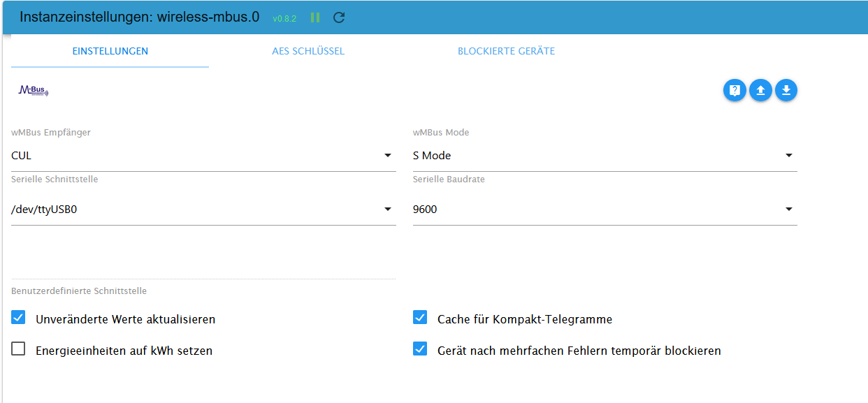Viewport: 868px width, 403px height.
Task: Uncheck Unveränderte Werte aktualisieren
Action: coord(18,318)
